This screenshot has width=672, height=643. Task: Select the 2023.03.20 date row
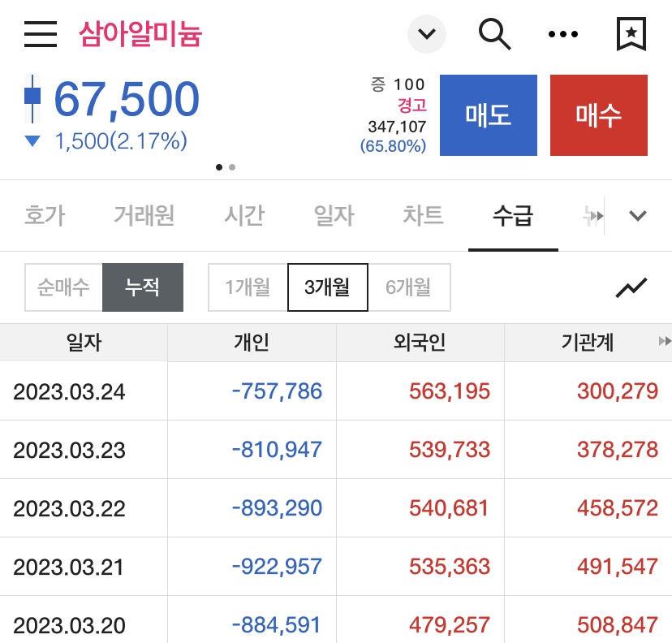[69, 625]
